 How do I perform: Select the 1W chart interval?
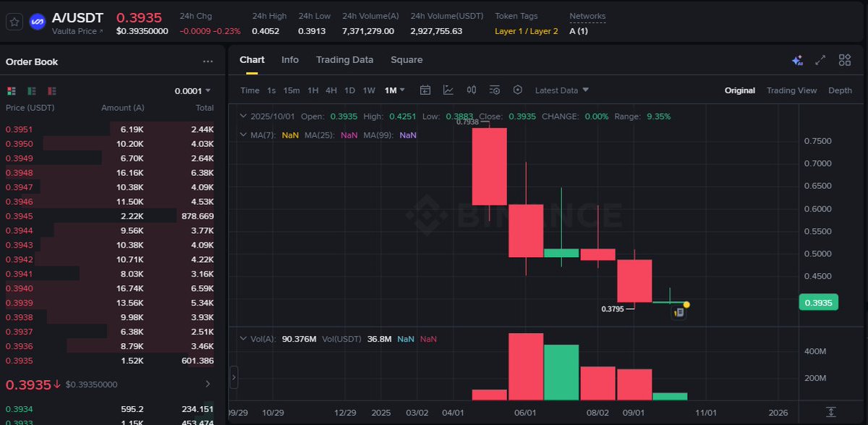tap(369, 91)
